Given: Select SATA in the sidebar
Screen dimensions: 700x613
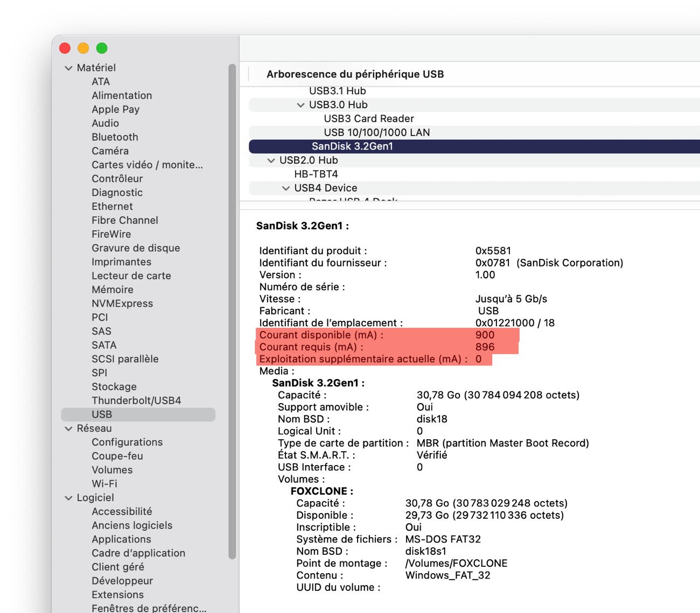Looking at the screenshot, I should pyautogui.click(x=104, y=345).
